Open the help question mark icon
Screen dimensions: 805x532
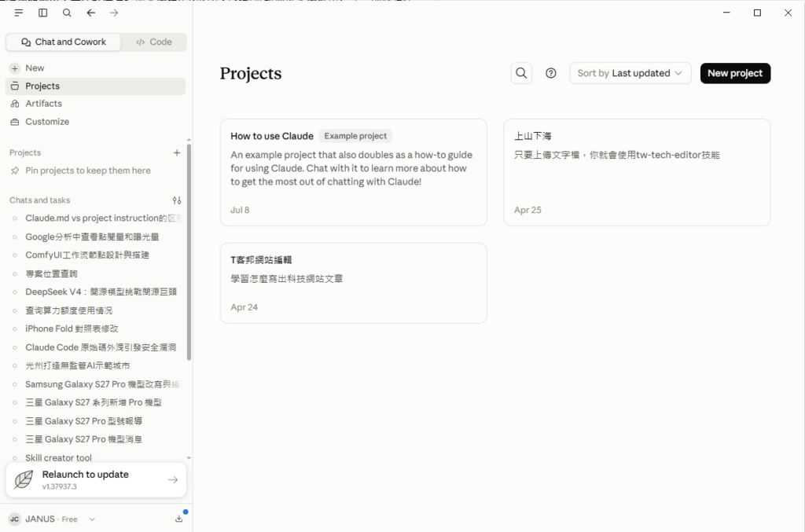click(551, 73)
